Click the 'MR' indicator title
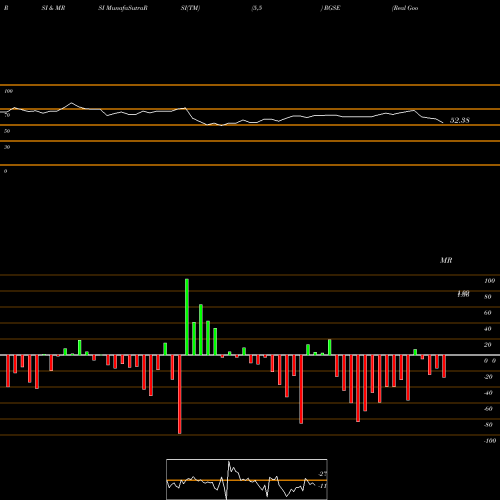 (446, 260)
